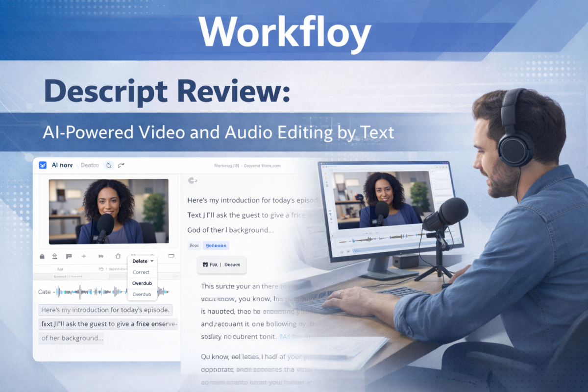Click the flag marker icon
This screenshot has width=588, height=392.
pyautogui.click(x=69, y=256)
